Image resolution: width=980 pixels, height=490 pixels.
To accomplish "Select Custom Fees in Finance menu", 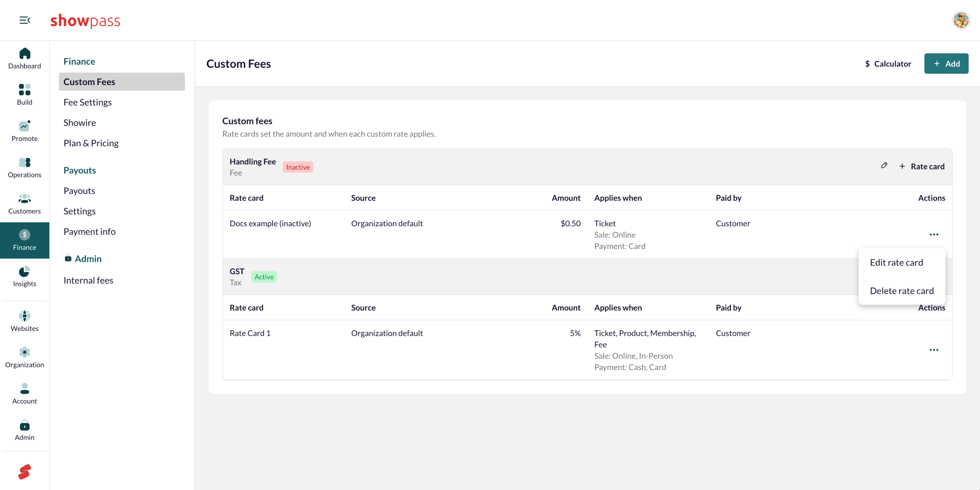I will pos(122,82).
